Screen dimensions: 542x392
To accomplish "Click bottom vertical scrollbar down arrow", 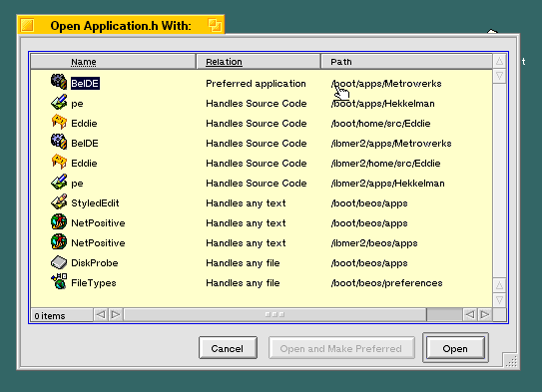I will 499,300.
